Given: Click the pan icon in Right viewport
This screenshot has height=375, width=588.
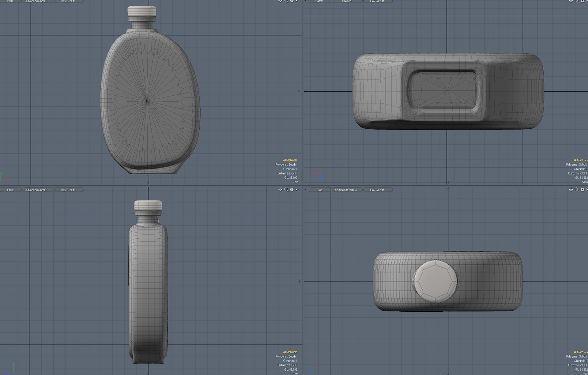Looking at the screenshot, I should tap(280, 190).
